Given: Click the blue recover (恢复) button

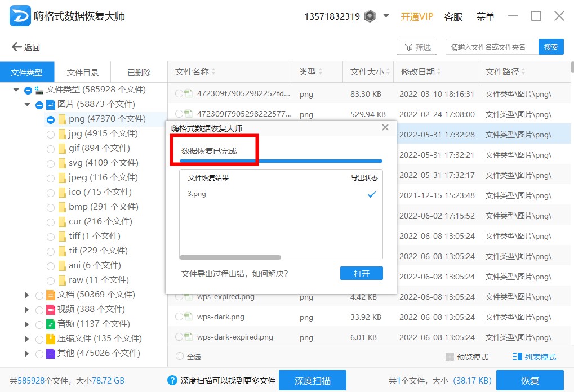Looking at the screenshot, I should tap(529, 380).
